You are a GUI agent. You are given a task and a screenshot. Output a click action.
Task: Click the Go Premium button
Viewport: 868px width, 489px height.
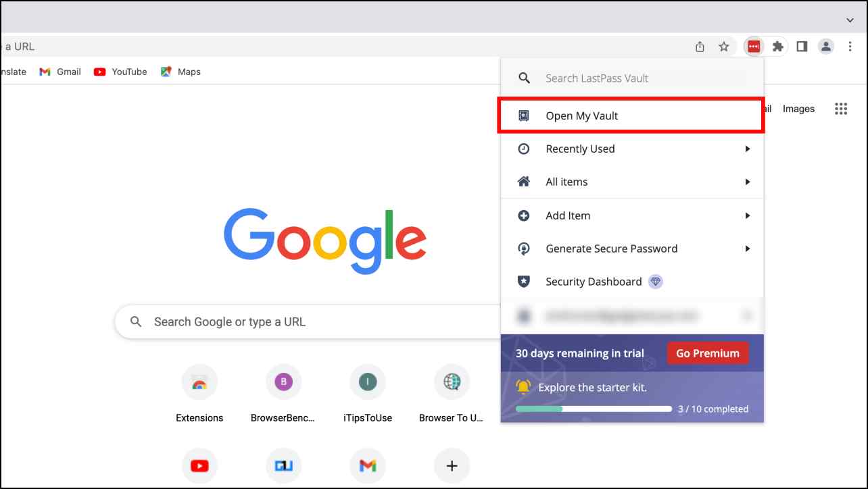point(708,353)
